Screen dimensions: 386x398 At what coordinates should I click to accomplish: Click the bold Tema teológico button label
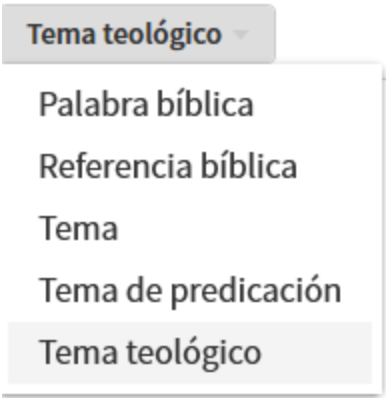(x=124, y=35)
